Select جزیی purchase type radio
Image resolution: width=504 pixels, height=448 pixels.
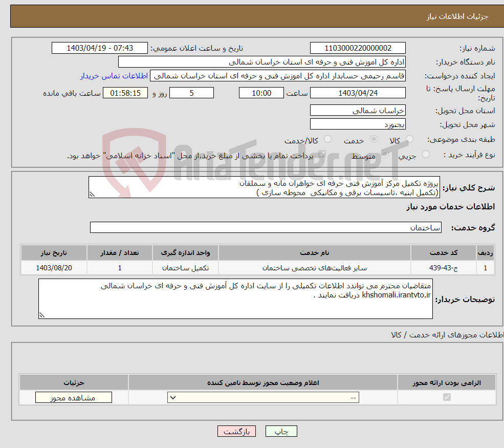click(426, 155)
